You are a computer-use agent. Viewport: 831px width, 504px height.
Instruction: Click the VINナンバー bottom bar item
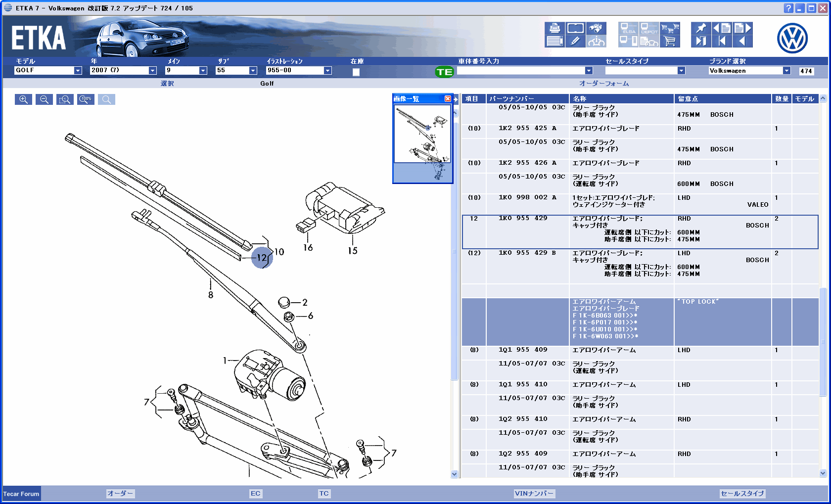pyautogui.click(x=534, y=494)
